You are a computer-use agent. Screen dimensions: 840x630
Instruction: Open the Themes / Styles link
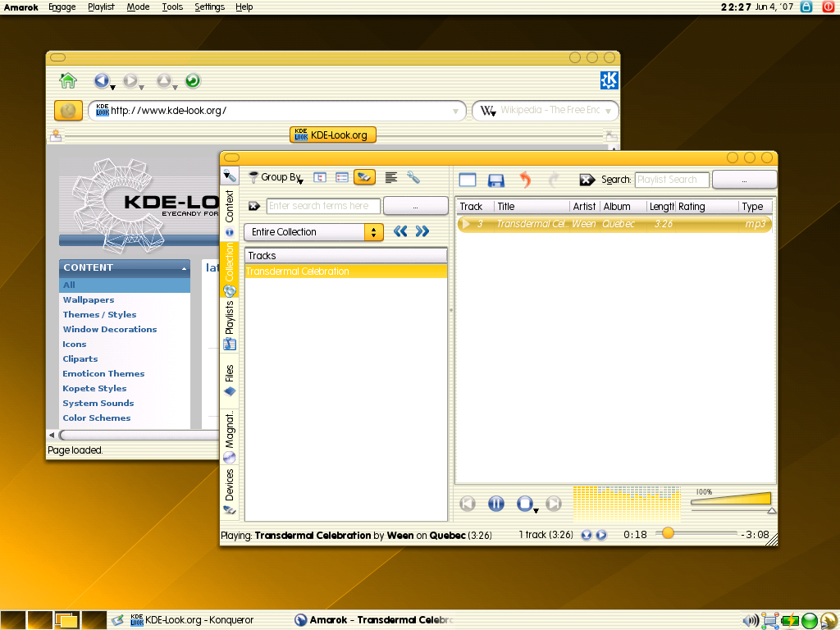point(99,314)
